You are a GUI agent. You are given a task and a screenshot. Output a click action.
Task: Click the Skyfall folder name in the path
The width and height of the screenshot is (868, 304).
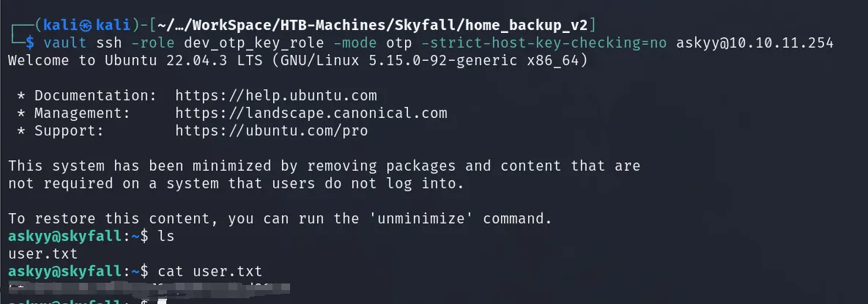425,25
